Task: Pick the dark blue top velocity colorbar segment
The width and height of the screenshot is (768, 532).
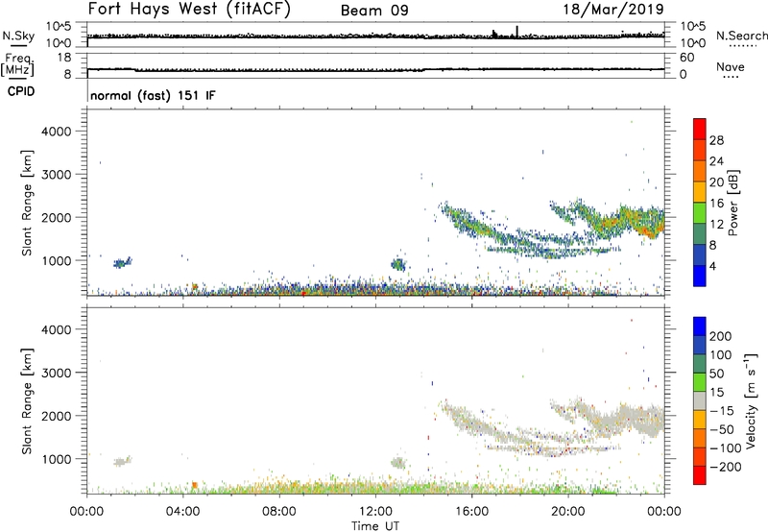Action: 700,326
